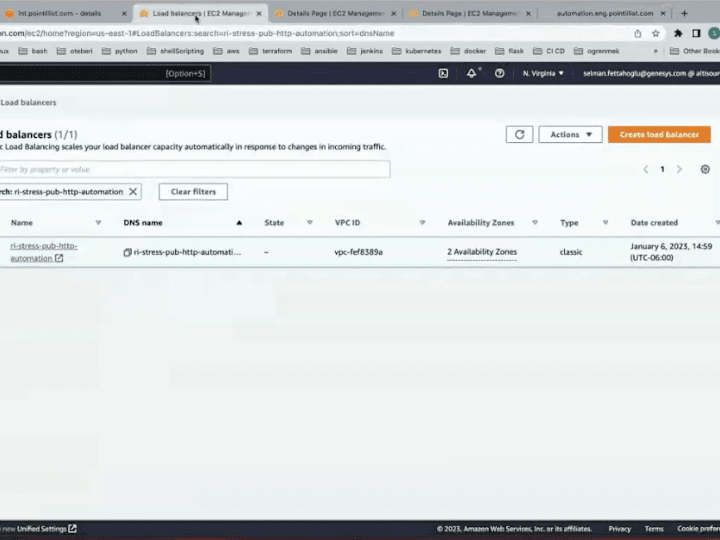Open the flask bookmarks folder
This screenshot has height=540, width=720.
(x=510, y=51)
